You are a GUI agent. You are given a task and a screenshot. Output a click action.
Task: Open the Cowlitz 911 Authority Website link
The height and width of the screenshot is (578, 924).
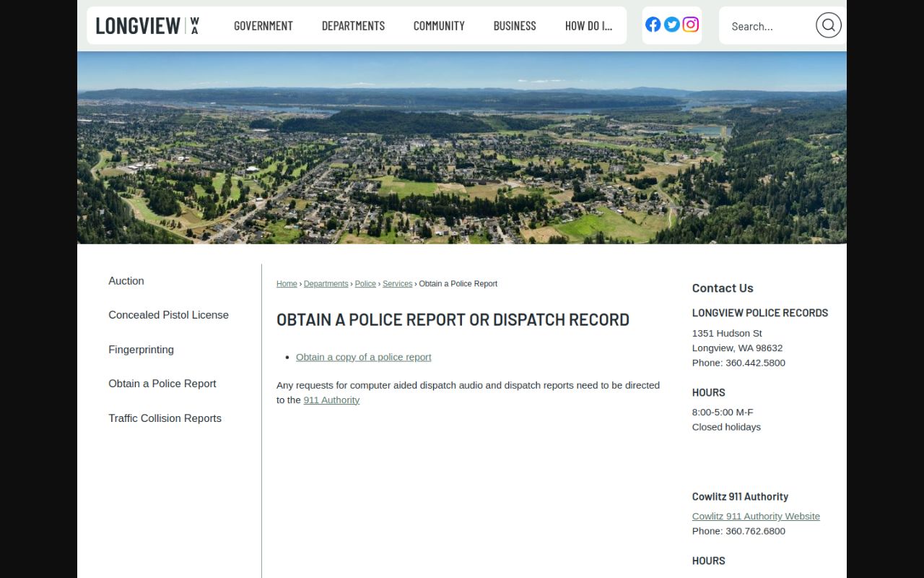tap(756, 517)
